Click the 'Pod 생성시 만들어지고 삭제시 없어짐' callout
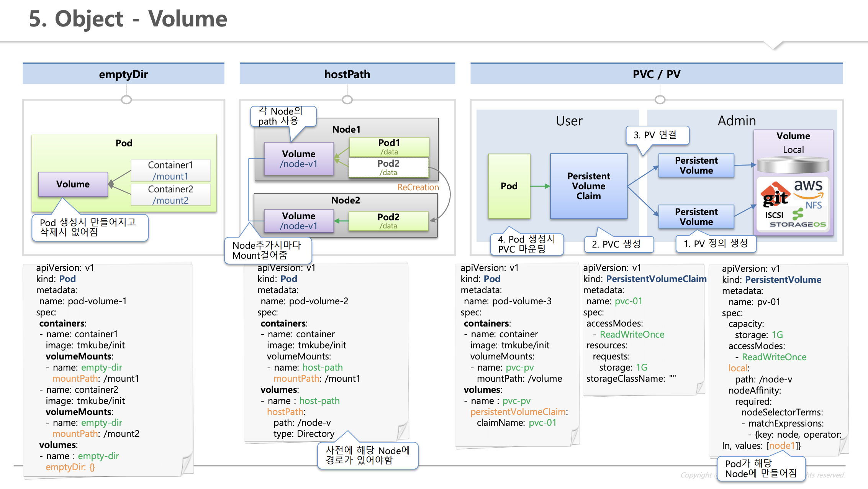Screen dimensions: 868x489 tap(90, 227)
